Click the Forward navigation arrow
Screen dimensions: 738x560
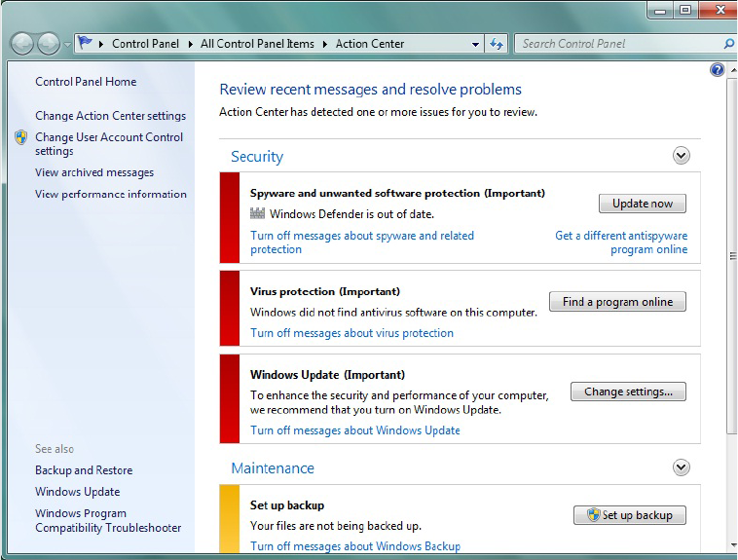(x=49, y=44)
